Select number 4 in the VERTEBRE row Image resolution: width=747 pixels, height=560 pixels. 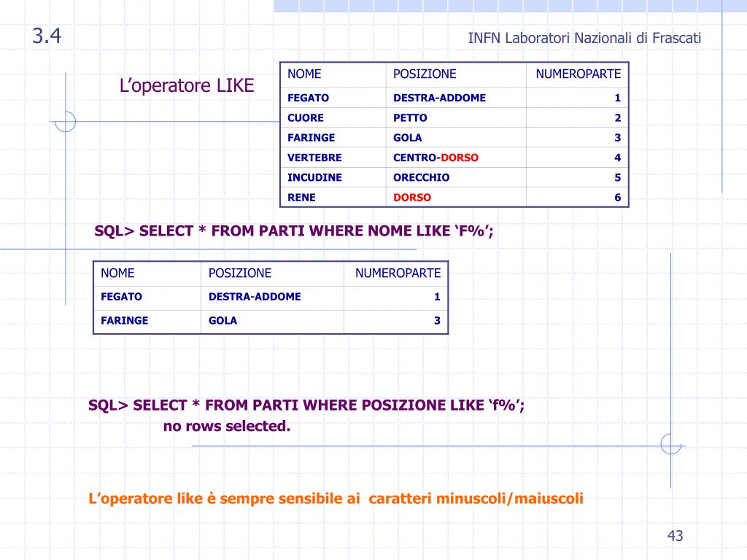coord(617,157)
